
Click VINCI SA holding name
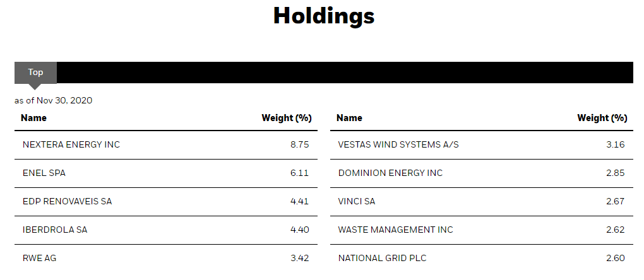[357, 202]
